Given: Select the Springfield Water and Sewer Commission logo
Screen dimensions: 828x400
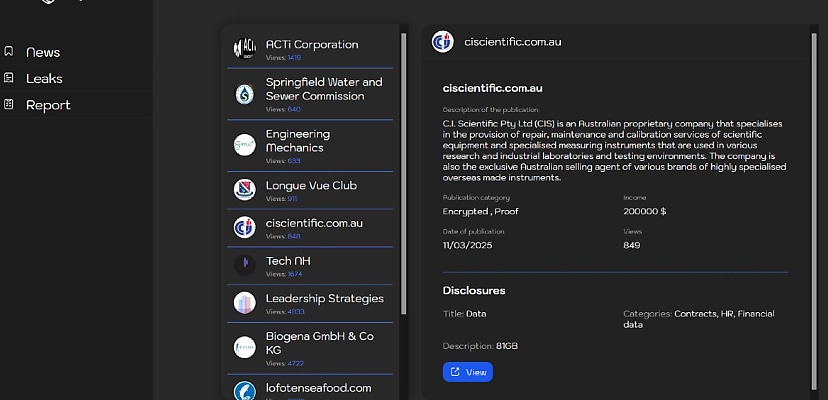Looking at the screenshot, I should (x=244, y=94).
